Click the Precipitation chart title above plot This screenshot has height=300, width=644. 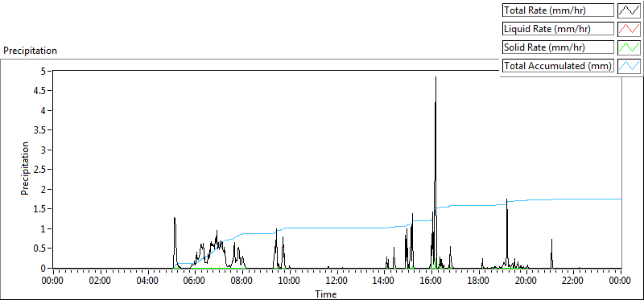[30, 51]
